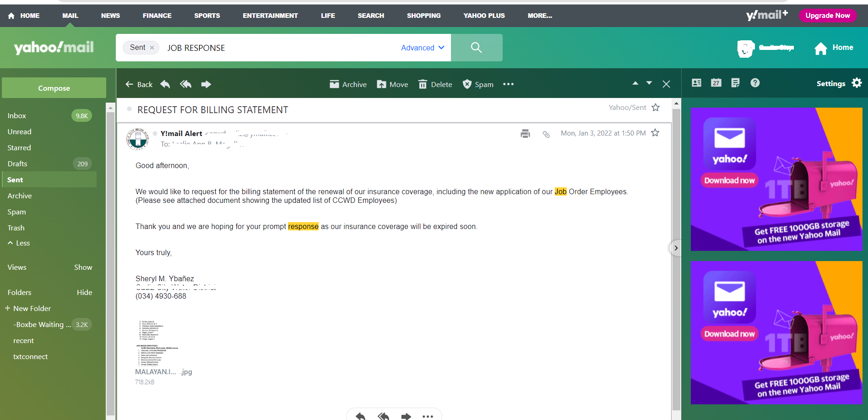
Task: Open the HOME tab in top navigation
Action: tap(30, 16)
